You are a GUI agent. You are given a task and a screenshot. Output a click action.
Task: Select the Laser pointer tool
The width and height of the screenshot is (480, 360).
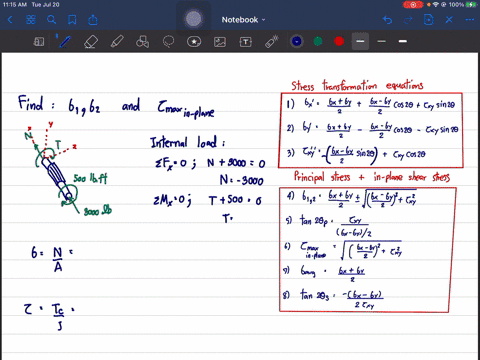coord(272,42)
